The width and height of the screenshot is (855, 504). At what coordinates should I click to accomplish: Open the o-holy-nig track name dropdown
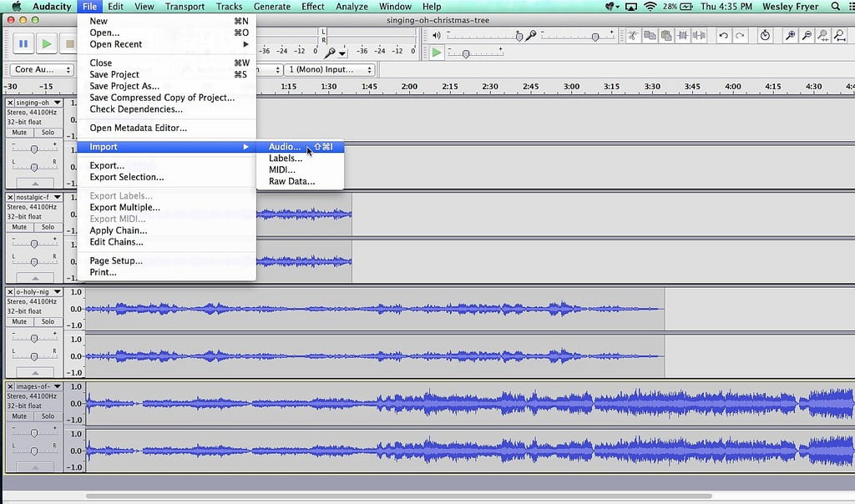57,292
